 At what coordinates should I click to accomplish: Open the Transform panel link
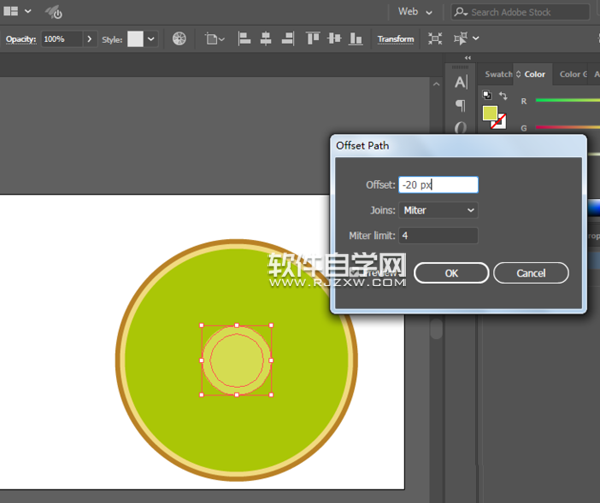coord(395,39)
